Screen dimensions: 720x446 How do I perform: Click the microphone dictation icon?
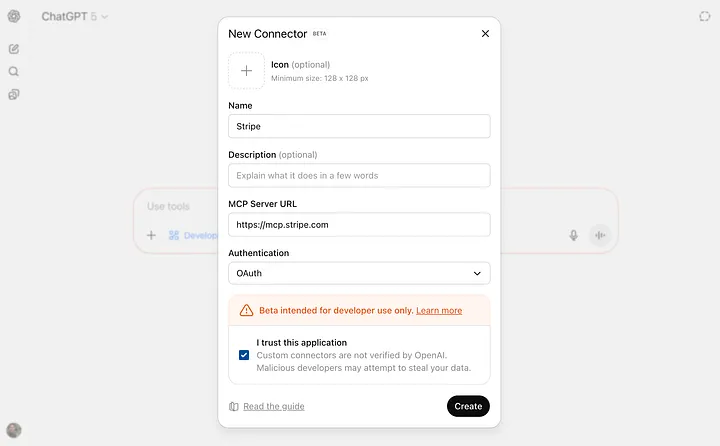(574, 235)
